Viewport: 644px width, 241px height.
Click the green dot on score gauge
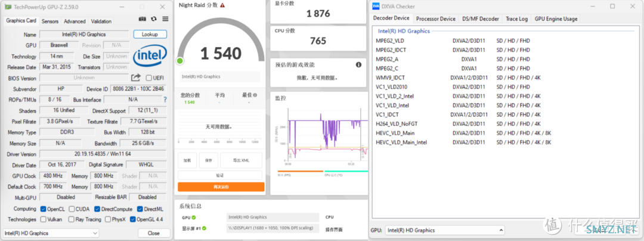pos(179,61)
